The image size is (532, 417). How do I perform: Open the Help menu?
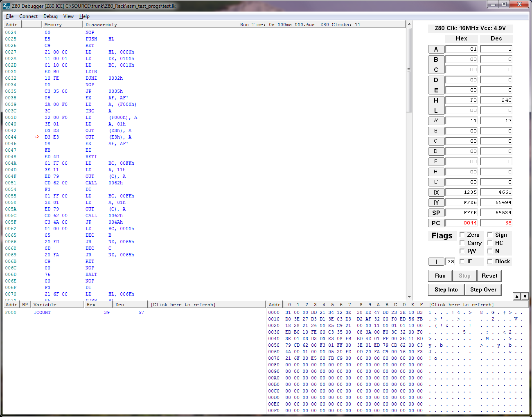point(84,16)
